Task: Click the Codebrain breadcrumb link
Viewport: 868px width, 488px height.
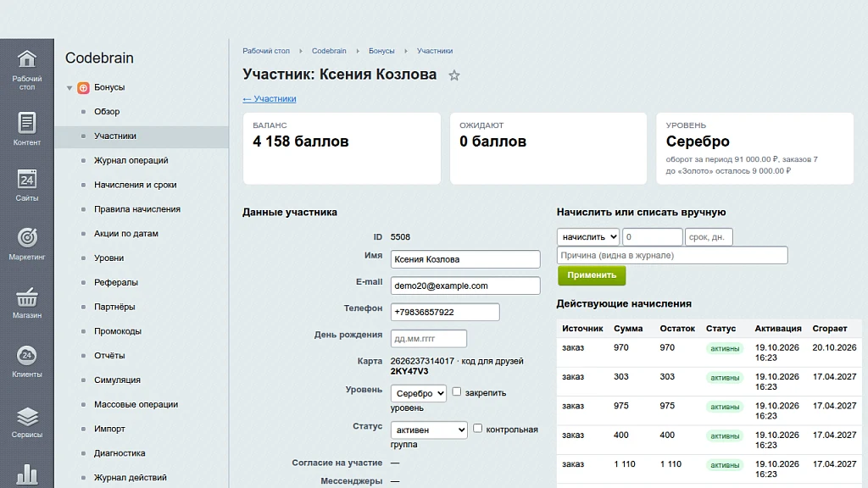Action: pyautogui.click(x=329, y=51)
